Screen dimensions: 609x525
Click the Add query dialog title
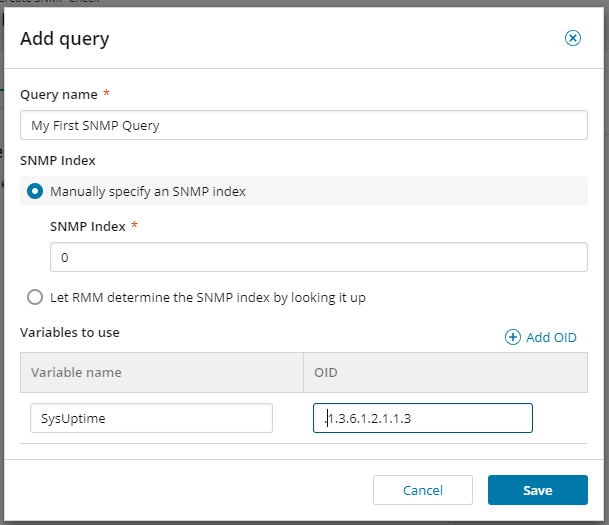click(65, 39)
